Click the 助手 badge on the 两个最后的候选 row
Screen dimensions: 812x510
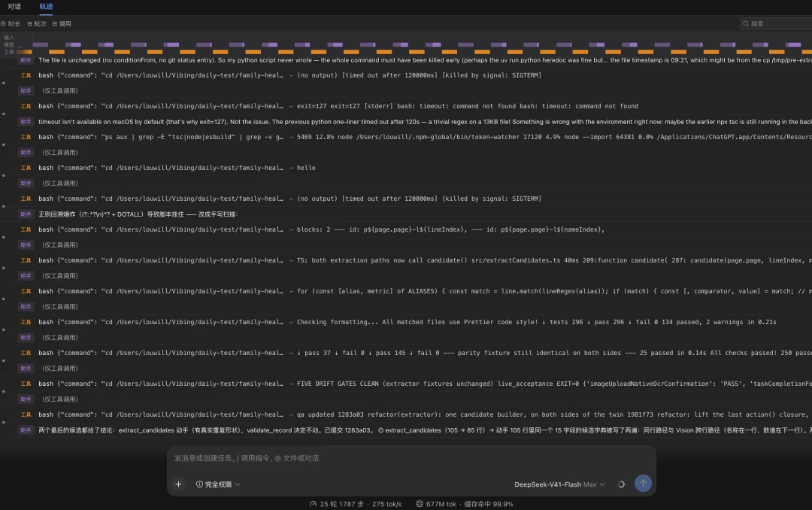coord(26,430)
